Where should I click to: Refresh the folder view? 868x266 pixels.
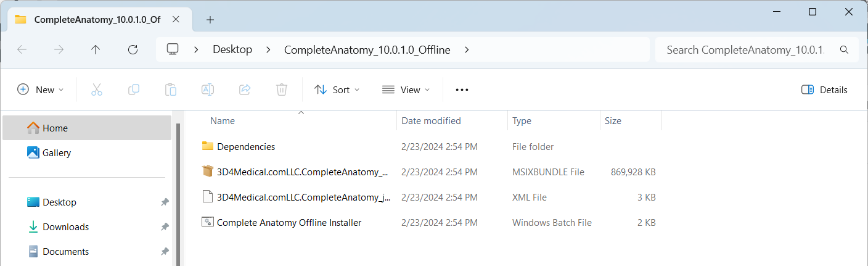click(133, 50)
